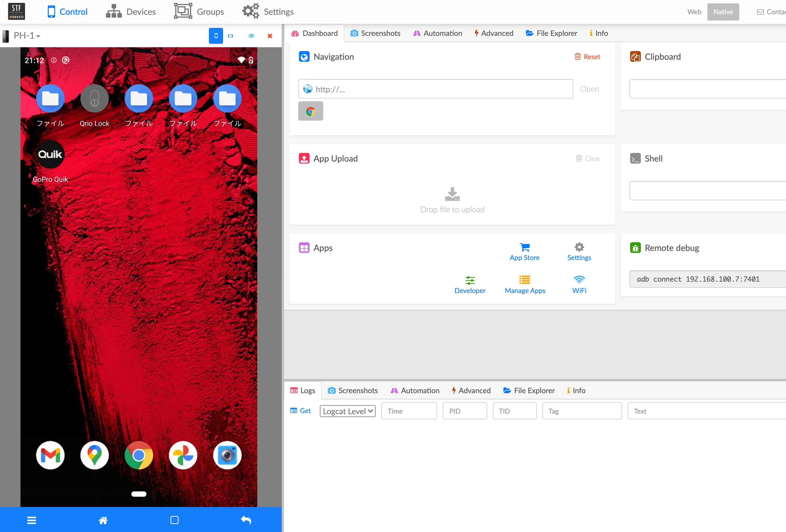Reset the Navigation URL field

pyautogui.click(x=588, y=57)
